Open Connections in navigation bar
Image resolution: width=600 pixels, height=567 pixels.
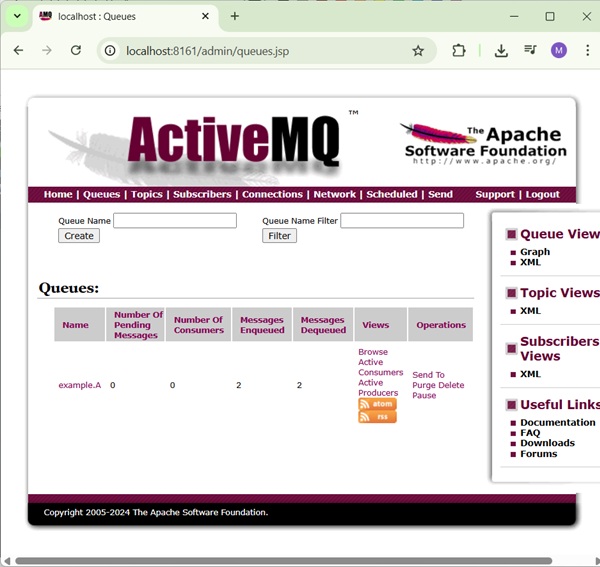[272, 194]
